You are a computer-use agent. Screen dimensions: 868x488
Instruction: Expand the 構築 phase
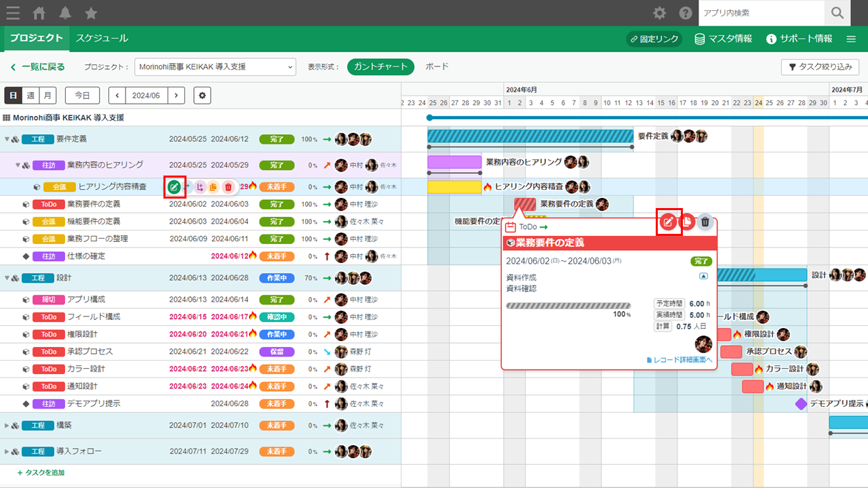click(x=7, y=426)
